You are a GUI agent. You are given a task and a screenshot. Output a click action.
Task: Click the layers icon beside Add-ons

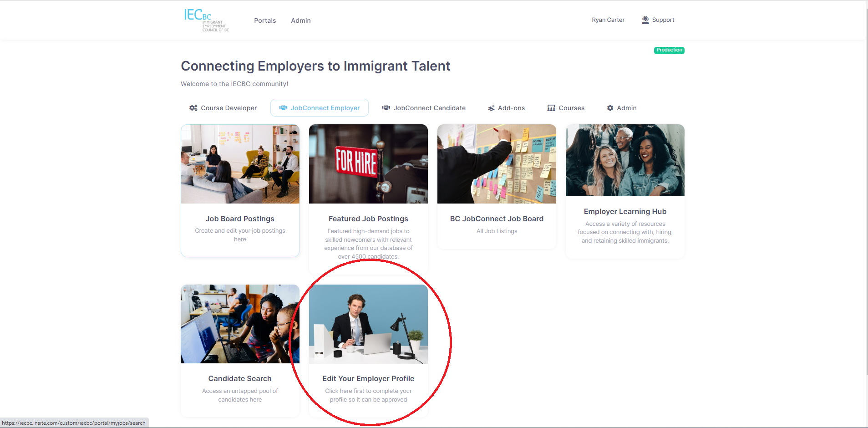491,107
